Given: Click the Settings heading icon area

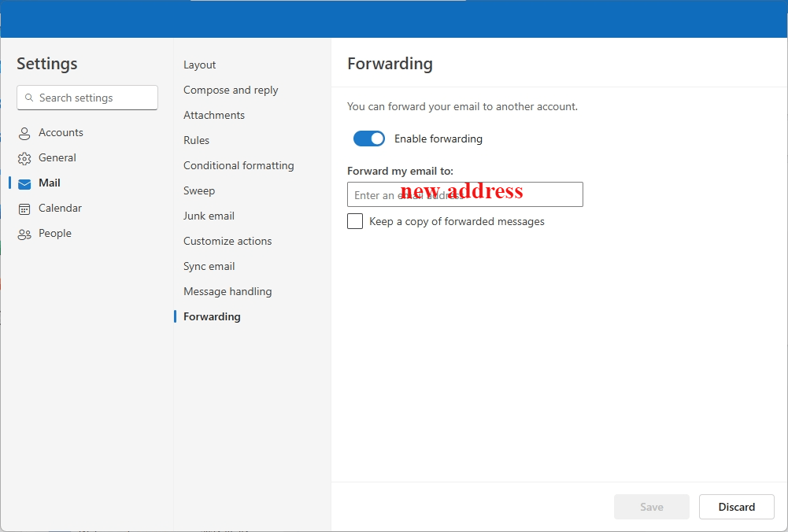Looking at the screenshot, I should click(x=46, y=64).
